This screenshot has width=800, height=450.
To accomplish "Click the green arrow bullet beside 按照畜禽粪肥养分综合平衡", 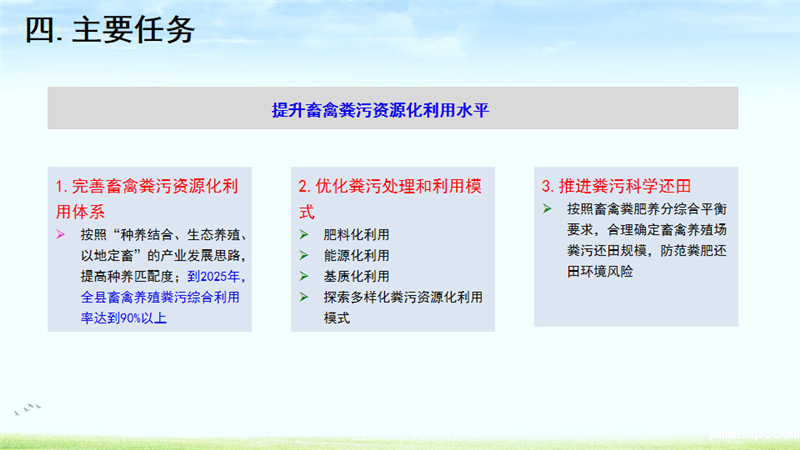I will coord(547,209).
